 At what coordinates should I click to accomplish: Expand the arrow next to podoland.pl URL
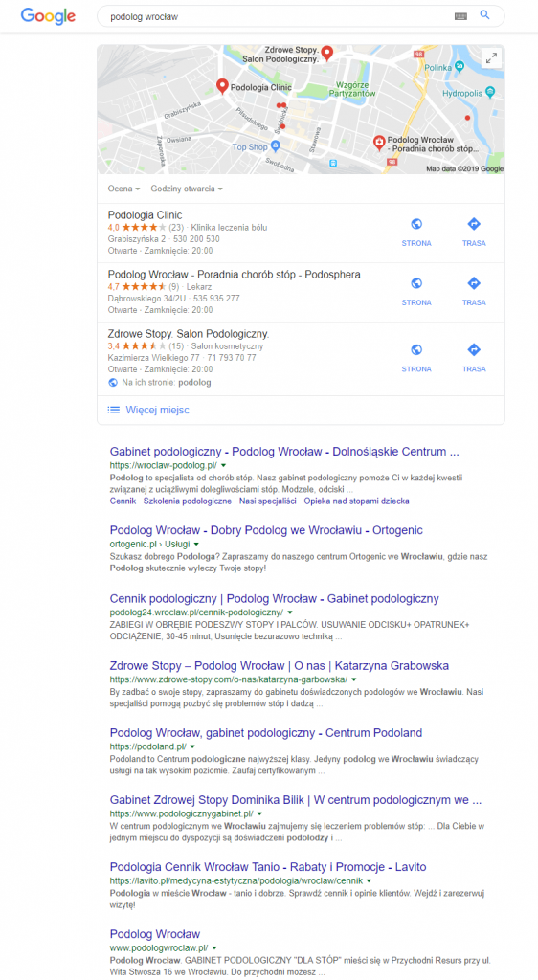point(192,746)
